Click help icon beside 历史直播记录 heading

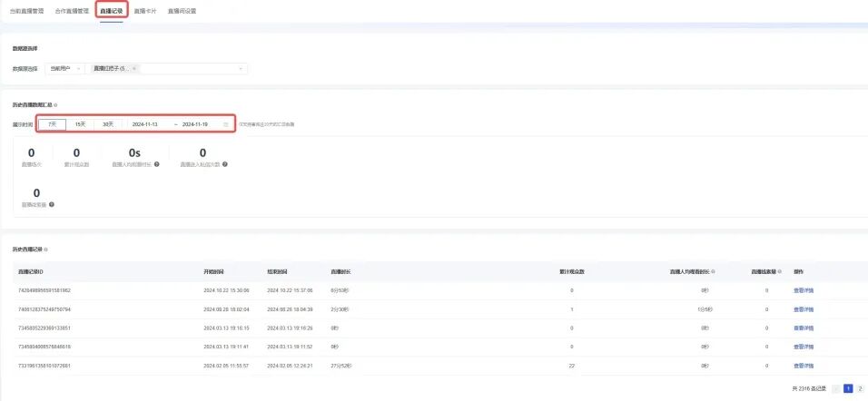(x=46, y=249)
